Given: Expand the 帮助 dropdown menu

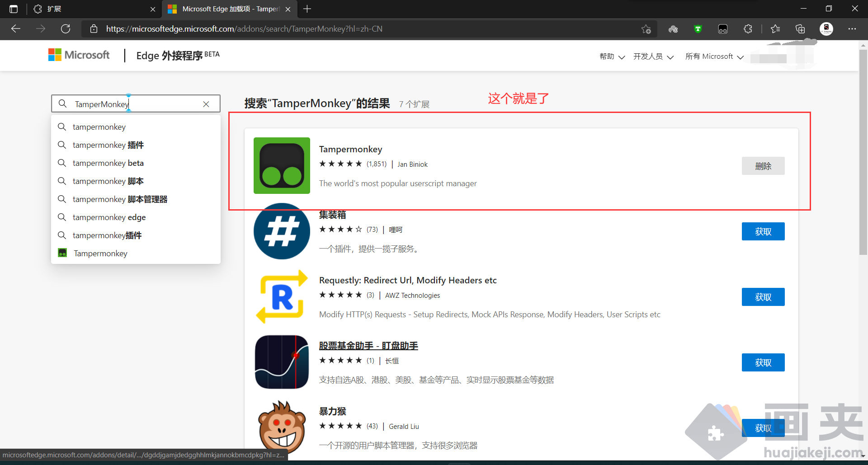Looking at the screenshot, I should (x=611, y=56).
